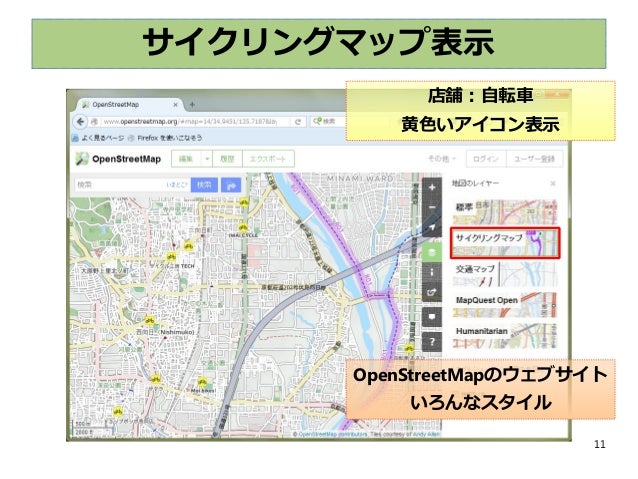
Task: Open the 履歴 history tab
Action: coord(227,159)
